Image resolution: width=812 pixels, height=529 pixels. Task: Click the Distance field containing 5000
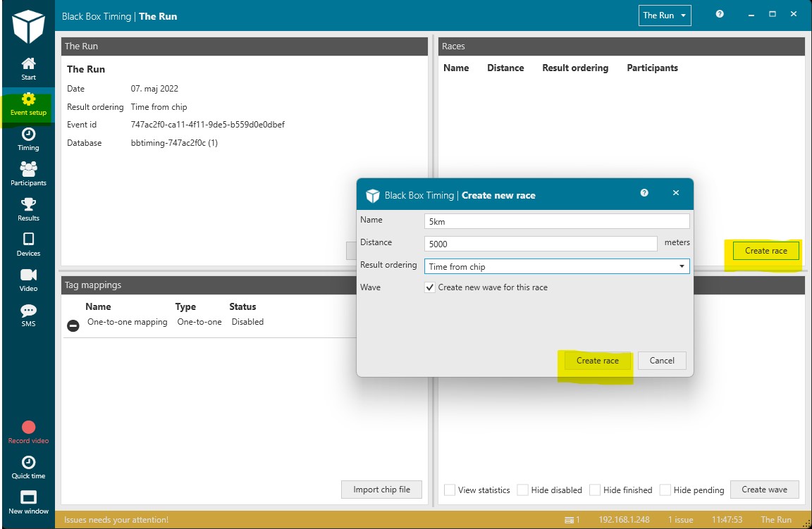(541, 244)
